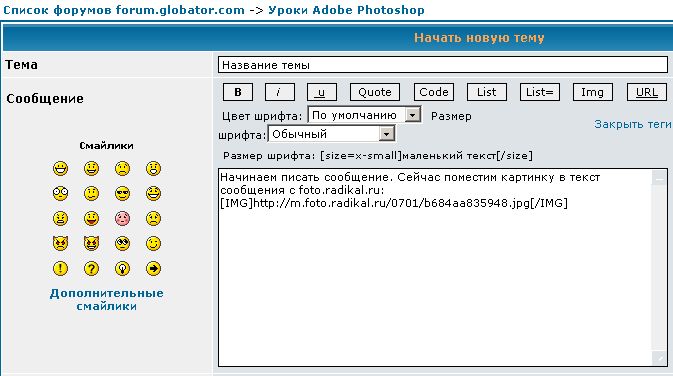Click the 'Сообщение' label
The height and width of the screenshot is (376, 673).
[x=45, y=99]
